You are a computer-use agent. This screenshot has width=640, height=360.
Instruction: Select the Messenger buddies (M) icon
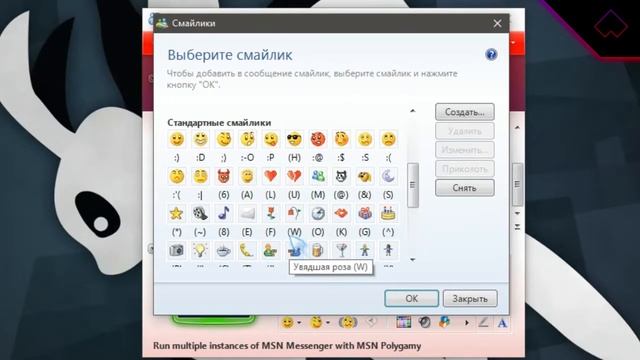point(318,176)
